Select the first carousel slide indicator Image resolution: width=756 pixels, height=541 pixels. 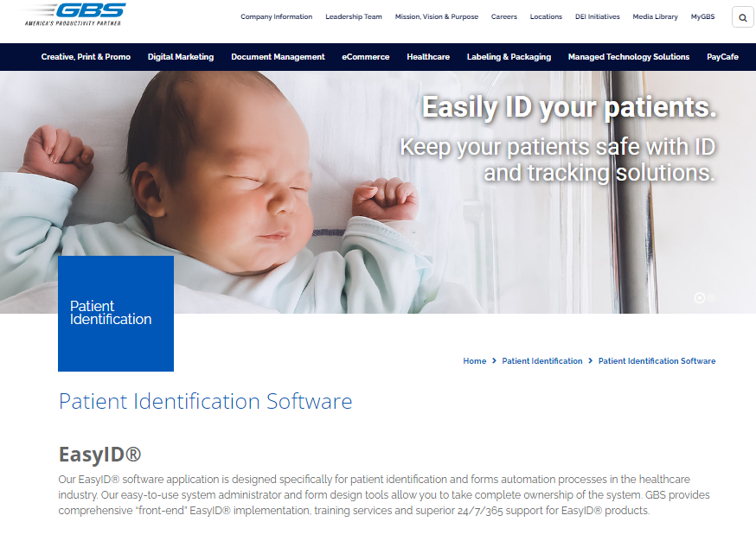(x=699, y=297)
